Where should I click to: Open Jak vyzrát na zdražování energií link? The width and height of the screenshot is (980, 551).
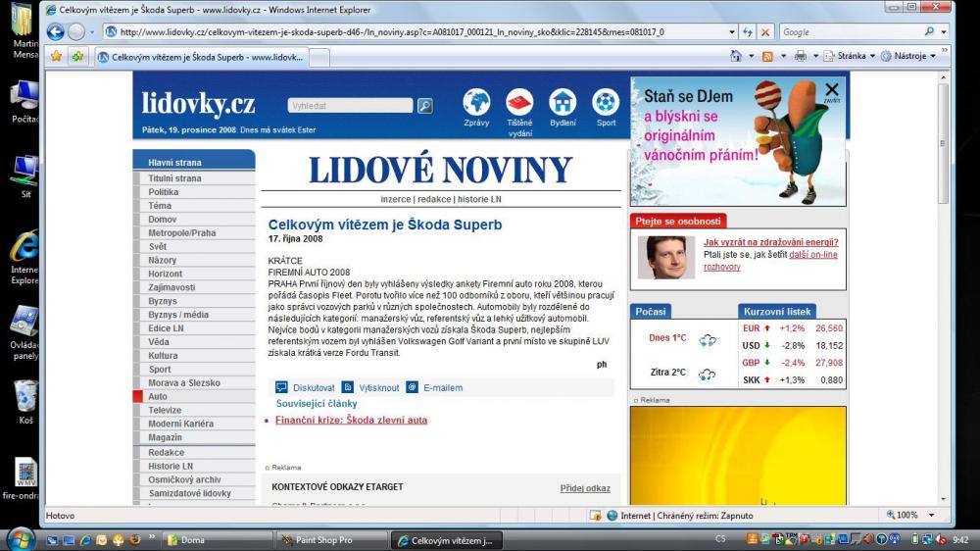770,242
